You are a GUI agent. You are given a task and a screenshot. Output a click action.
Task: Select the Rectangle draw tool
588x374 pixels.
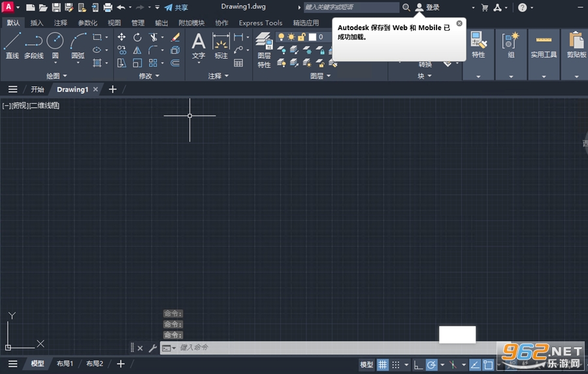pos(97,37)
